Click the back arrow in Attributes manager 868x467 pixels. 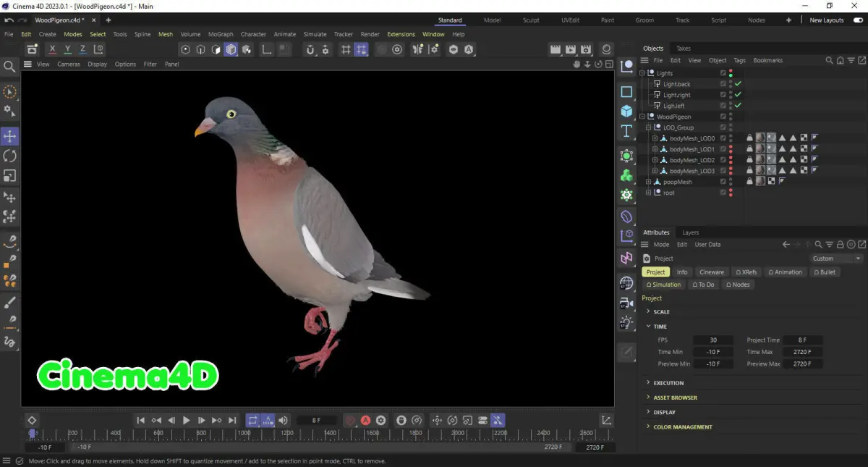point(786,245)
